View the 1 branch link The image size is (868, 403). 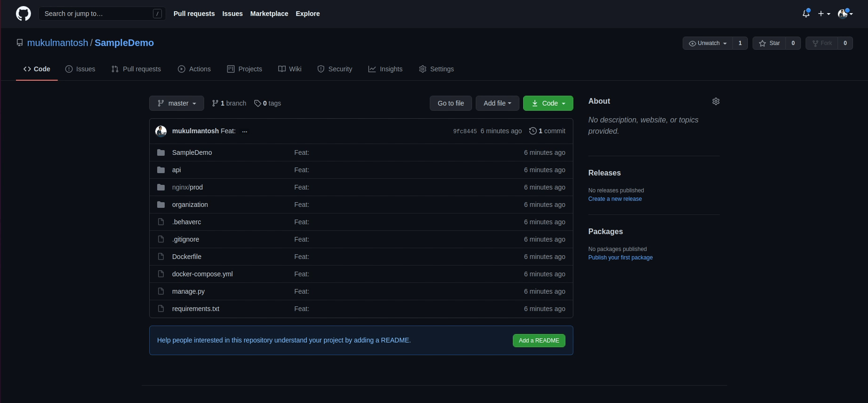click(x=229, y=103)
